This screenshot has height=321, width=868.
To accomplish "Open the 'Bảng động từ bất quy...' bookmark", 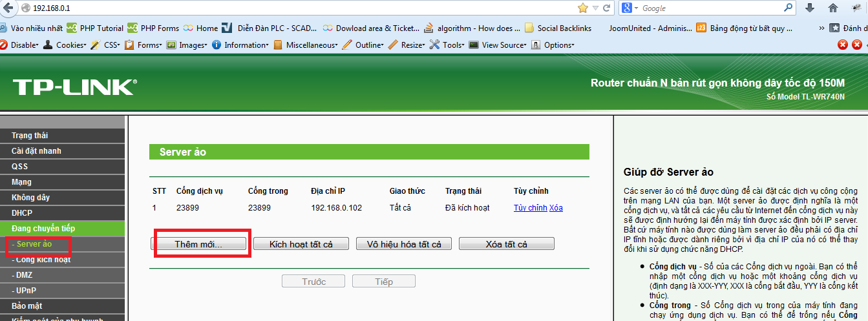I will pos(745,28).
